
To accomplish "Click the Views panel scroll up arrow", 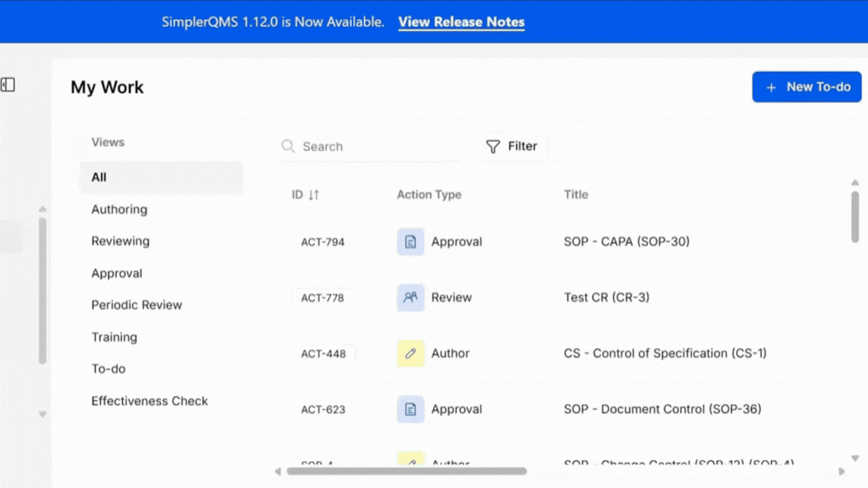I will [43, 209].
